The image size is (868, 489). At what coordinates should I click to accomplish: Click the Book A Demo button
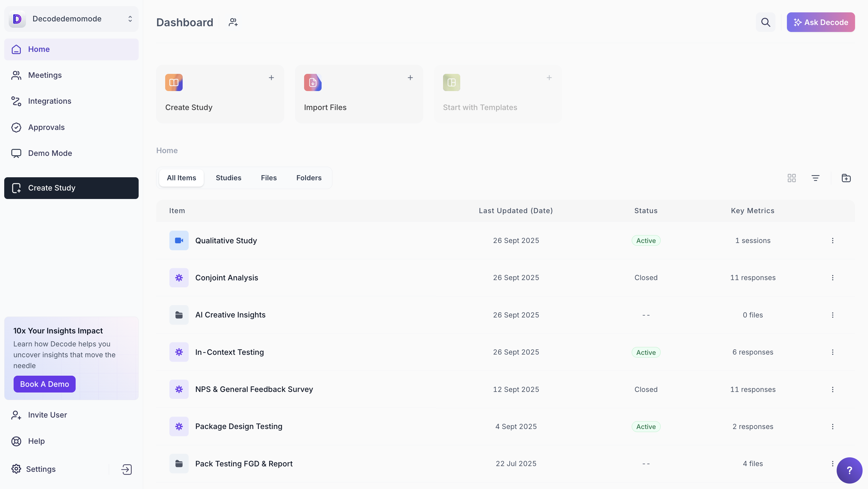pyautogui.click(x=45, y=384)
